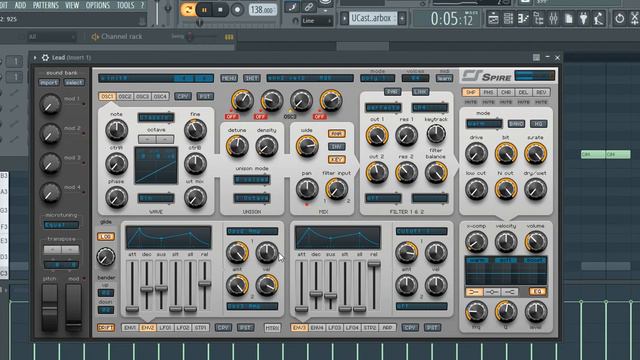This screenshot has height=360, width=640.
Task: Open the oscillator wave mode dropdown
Action: 156,117
